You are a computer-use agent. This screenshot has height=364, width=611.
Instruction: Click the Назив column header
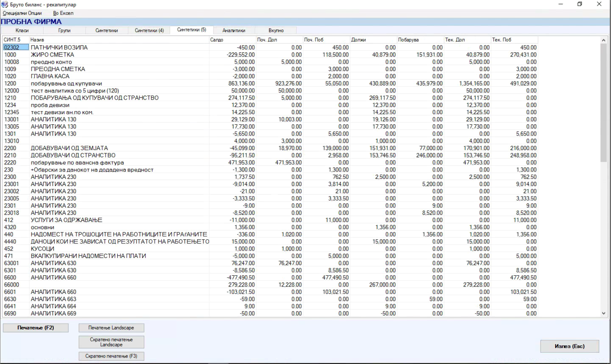(x=119, y=40)
